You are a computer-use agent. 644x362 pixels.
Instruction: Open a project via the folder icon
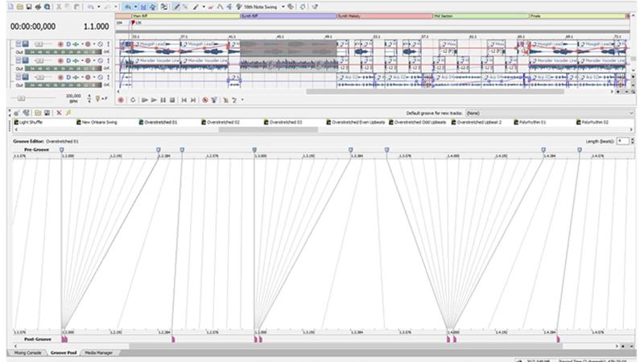coord(19,6)
